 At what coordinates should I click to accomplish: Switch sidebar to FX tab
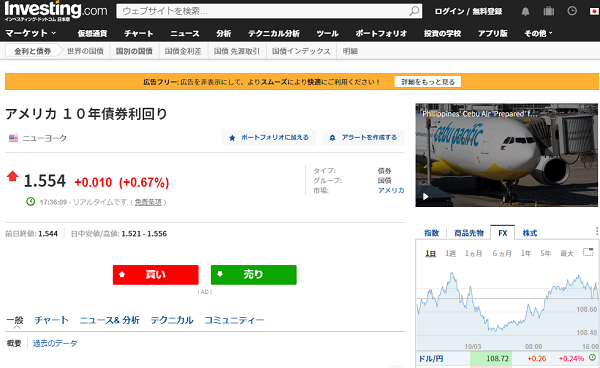502,233
